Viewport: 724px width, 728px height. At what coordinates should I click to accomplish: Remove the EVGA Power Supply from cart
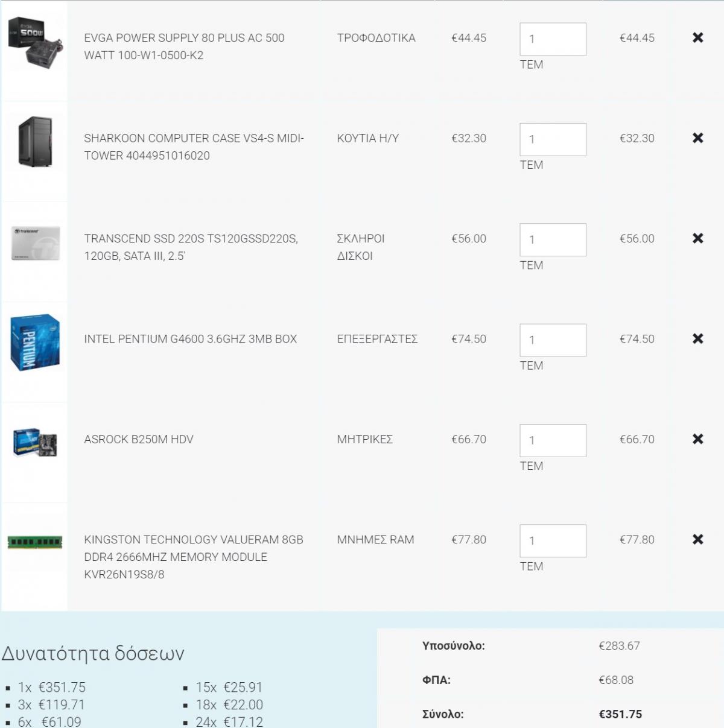click(698, 37)
